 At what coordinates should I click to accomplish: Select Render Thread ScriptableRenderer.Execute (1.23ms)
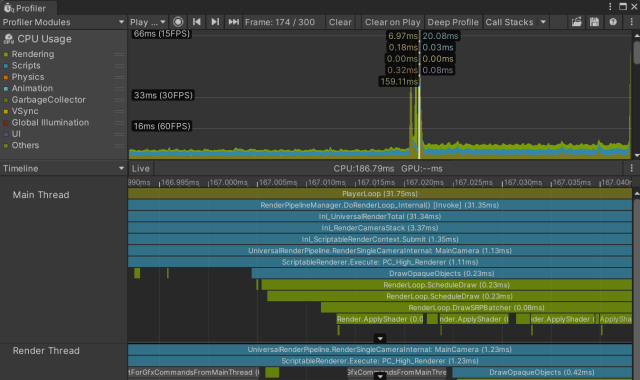click(380, 361)
